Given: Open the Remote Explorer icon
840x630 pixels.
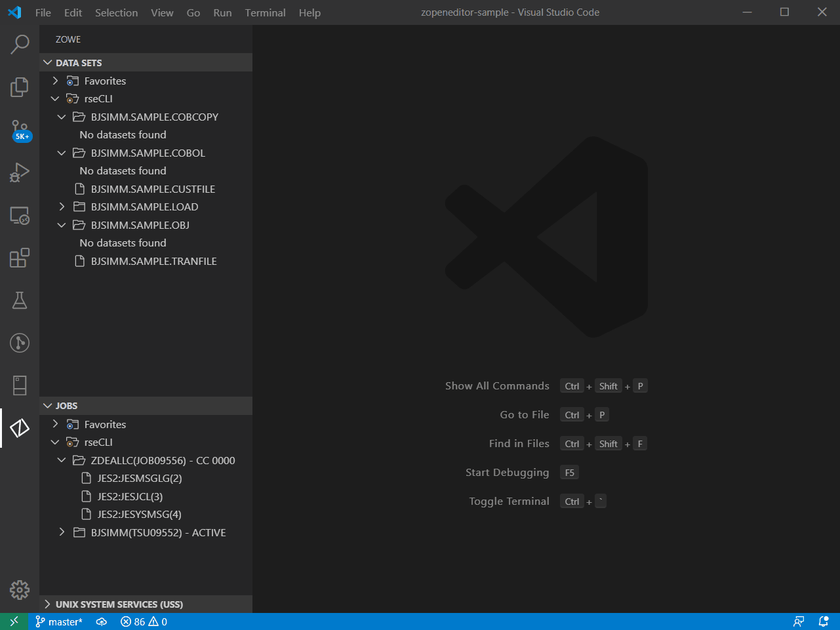Looking at the screenshot, I should [x=20, y=215].
